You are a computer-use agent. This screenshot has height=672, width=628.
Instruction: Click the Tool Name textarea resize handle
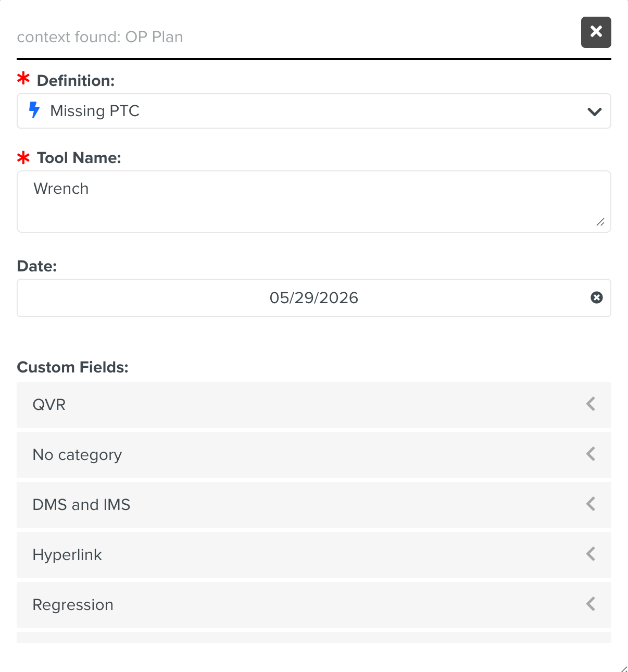(x=600, y=222)
